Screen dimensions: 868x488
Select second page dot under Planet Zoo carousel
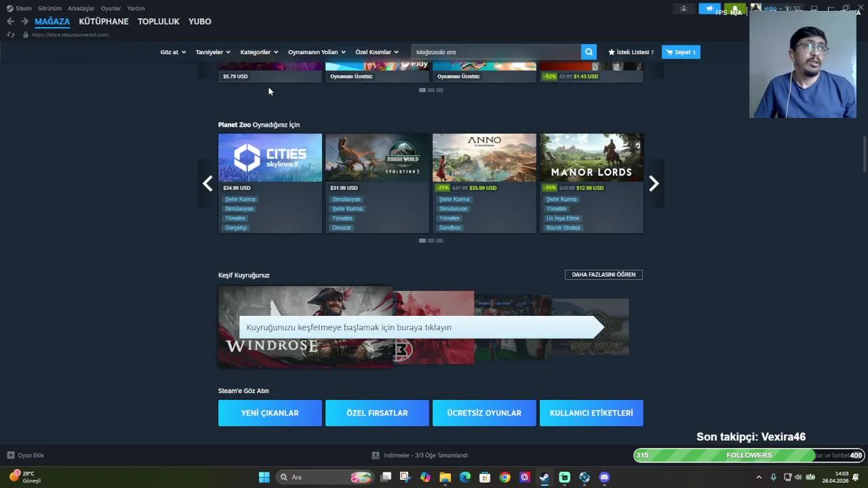coord(431,241)
